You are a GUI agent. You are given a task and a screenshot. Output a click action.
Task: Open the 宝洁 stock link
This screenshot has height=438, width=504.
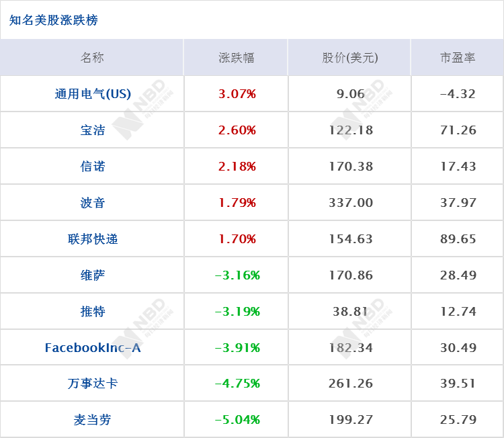[x=93, y=130]
